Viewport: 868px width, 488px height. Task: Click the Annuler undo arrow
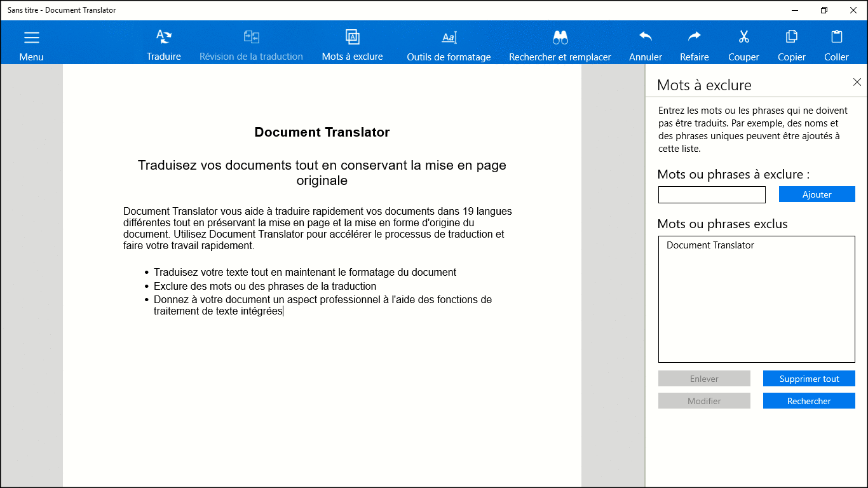tap(646, 37)
